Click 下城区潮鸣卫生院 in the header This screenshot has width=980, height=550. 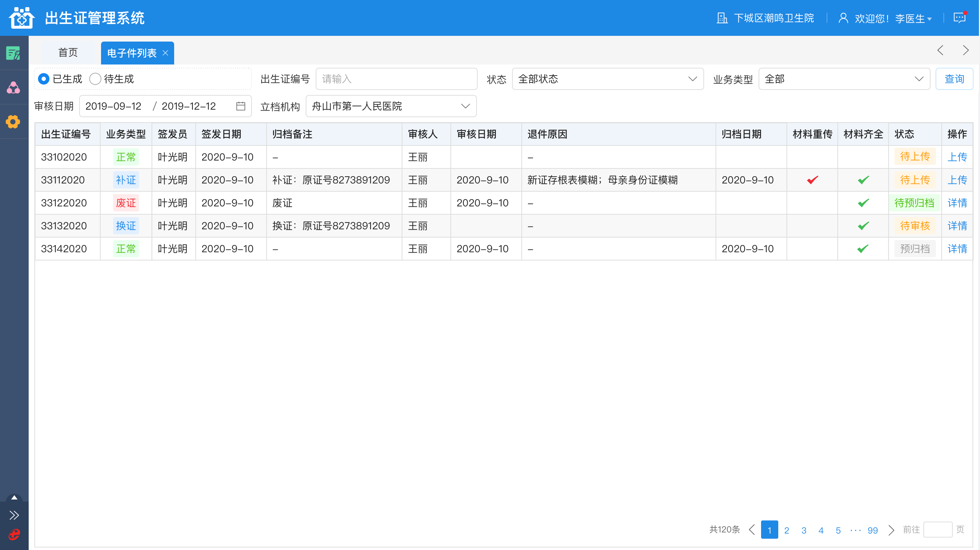[774, 18]
